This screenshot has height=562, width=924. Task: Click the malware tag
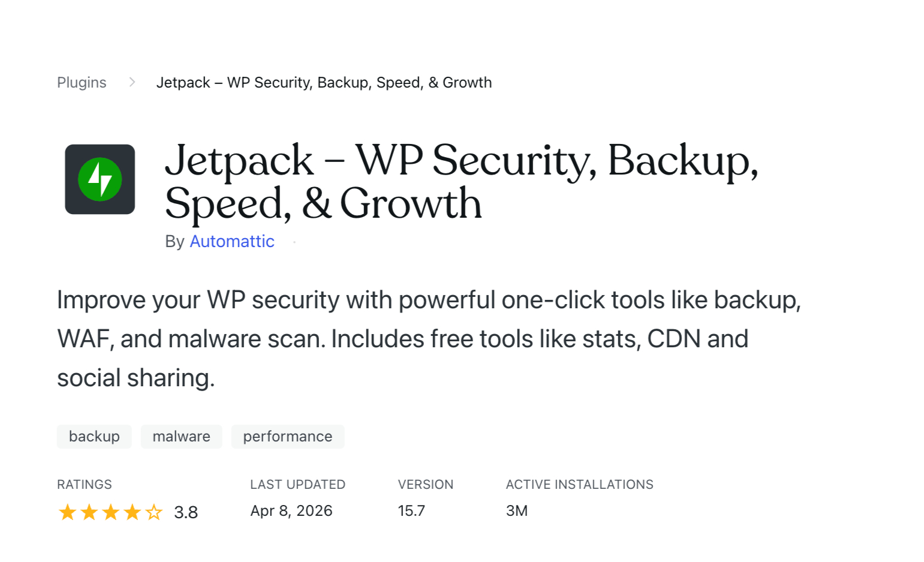181,436
